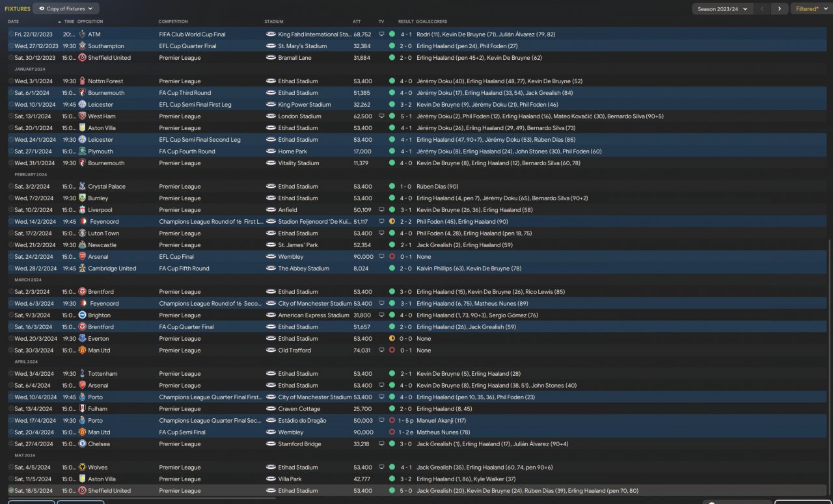Tick the selection circle for the Chelsea fixture
The height and width of the screenshot is (504, 833).
[11, 444]
